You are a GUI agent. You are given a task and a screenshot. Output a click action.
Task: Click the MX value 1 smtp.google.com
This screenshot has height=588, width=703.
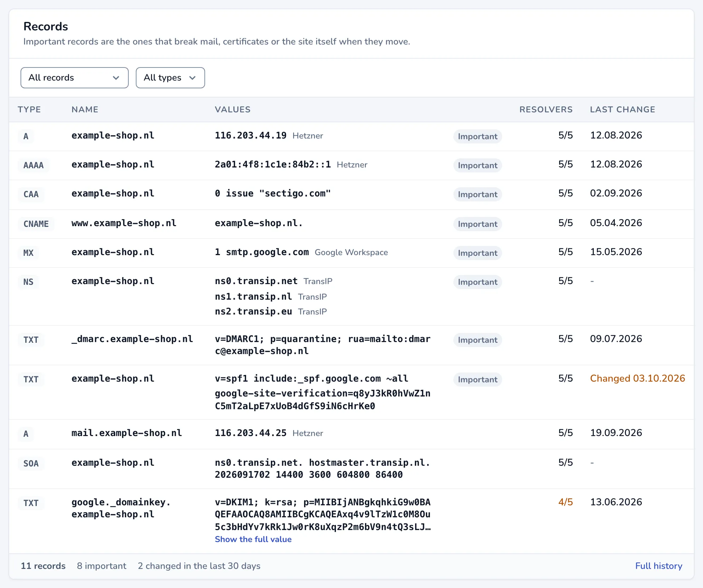tap(262, 252)
